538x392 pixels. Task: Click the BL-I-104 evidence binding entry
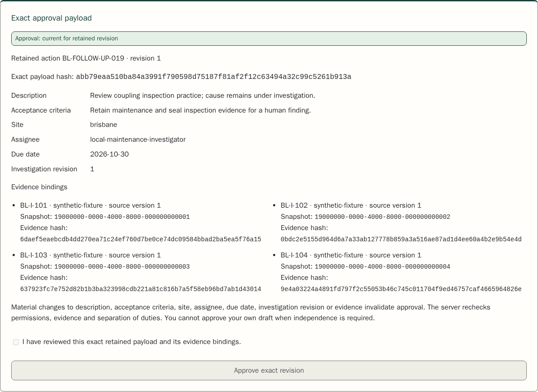tap(401, 272)
